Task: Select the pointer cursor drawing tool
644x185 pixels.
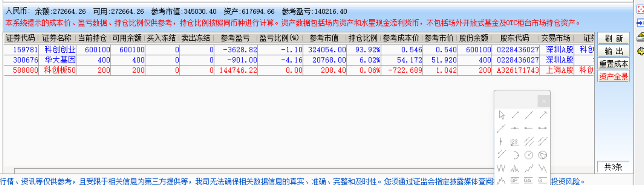Action: pos(501,115)
